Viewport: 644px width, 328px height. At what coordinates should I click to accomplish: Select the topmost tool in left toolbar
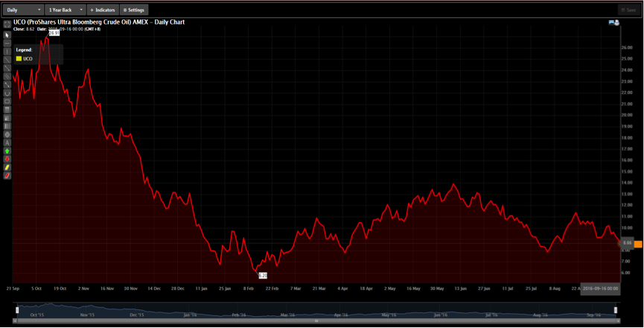point(7,25)
